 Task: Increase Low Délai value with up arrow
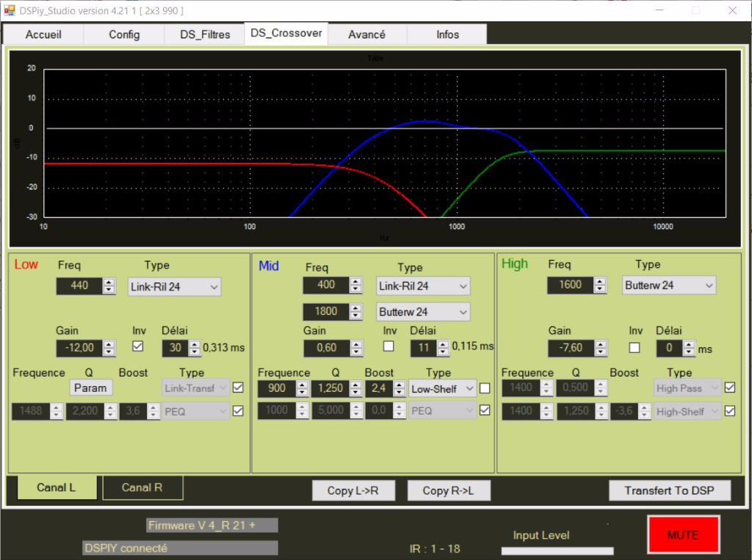point(195,344)
